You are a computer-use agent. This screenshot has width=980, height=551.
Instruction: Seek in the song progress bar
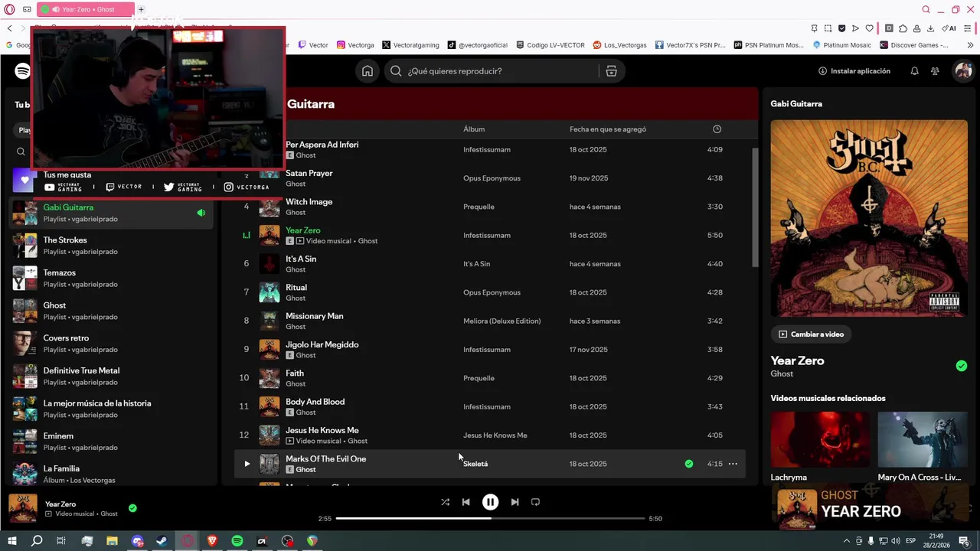click(490, 518)
